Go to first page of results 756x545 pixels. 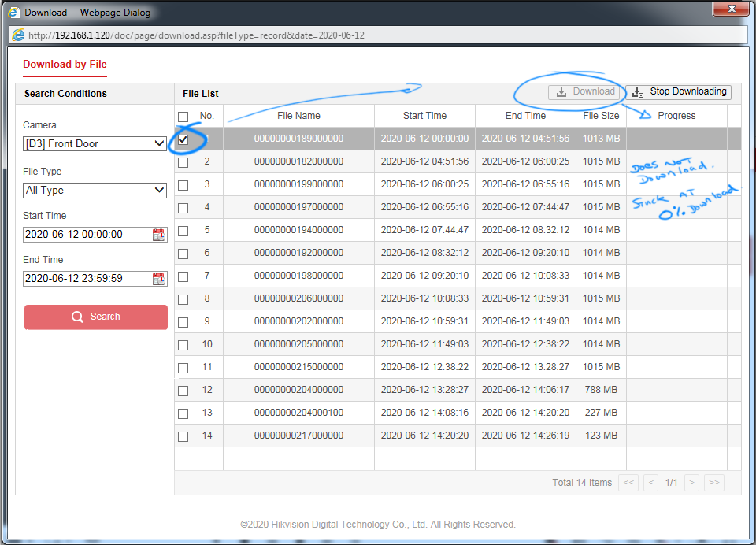[x=628, y=483]
